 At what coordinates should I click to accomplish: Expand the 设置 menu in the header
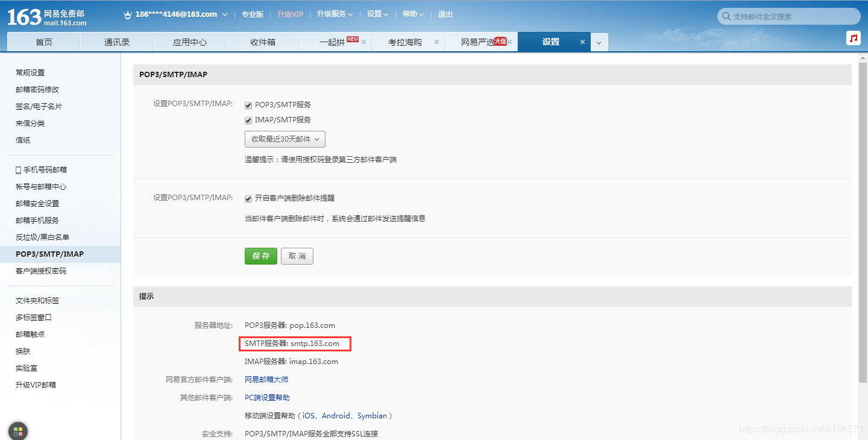pyautogui.click(x=377, y=14)
